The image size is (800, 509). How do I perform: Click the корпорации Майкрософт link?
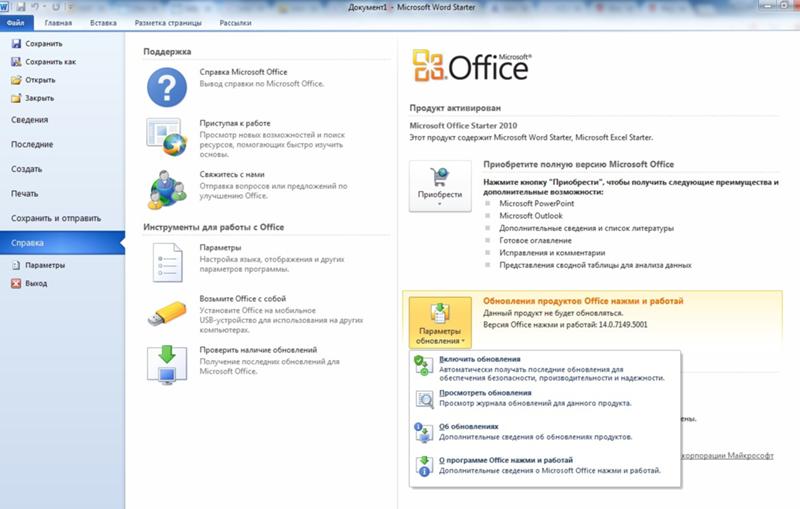tap(727, 455)
